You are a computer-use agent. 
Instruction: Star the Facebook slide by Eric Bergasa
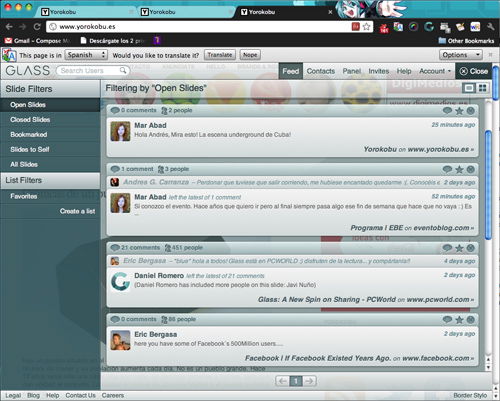pyautogui.click(x=459, y=320)
